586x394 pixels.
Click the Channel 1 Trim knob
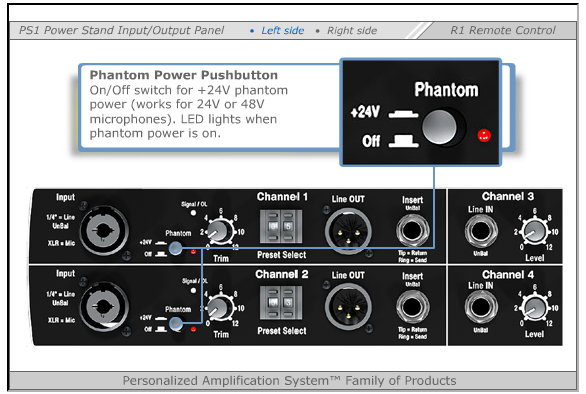click(219, 231)
